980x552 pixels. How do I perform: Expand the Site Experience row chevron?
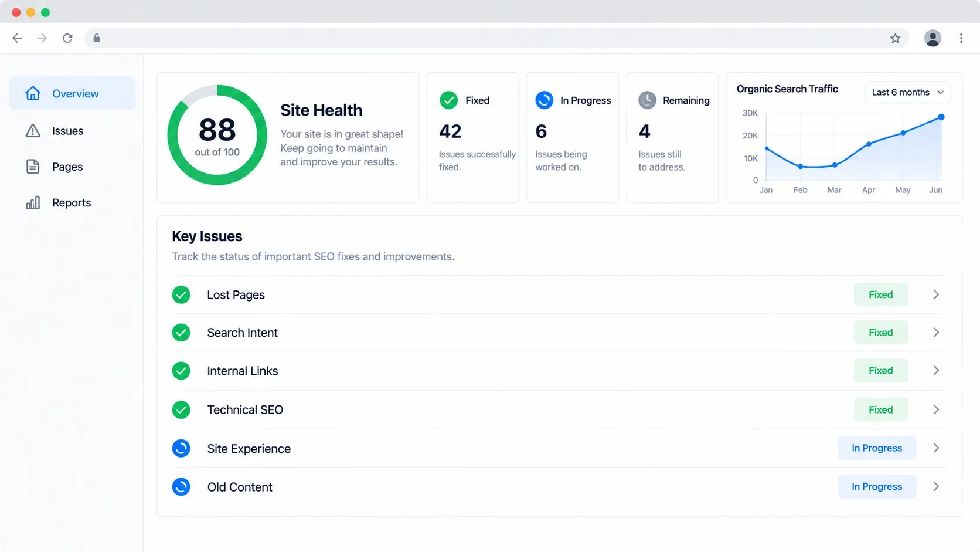pos(936,448)
